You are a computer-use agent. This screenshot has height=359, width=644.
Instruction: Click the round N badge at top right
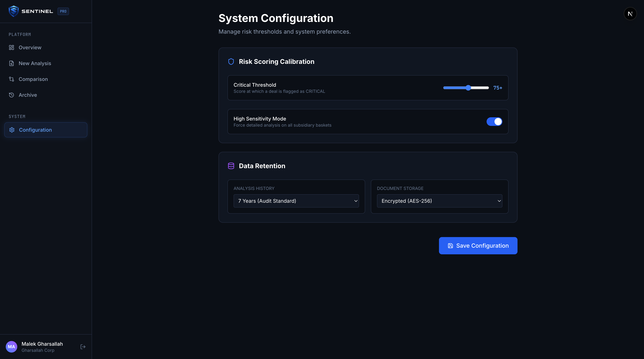(630, 14)
